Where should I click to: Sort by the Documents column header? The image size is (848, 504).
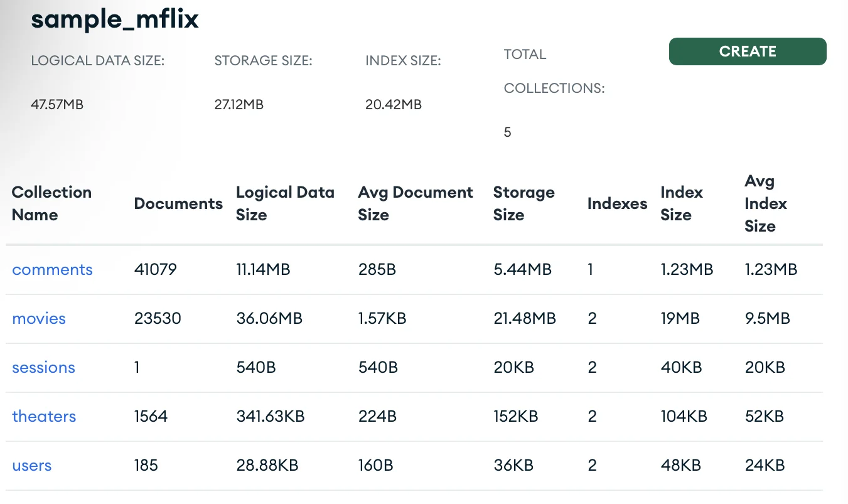coord(178,203)
